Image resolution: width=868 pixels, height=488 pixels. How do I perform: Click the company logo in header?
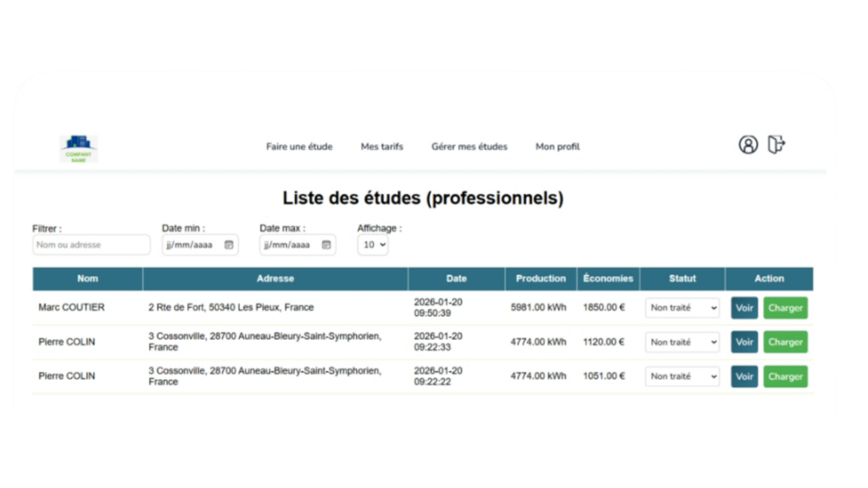[x=79, y=149]
